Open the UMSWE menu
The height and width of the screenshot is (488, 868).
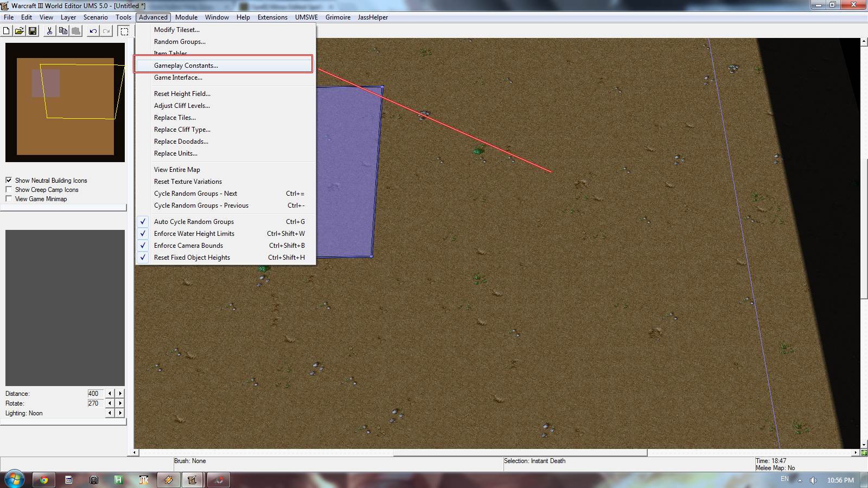[307, 17]
